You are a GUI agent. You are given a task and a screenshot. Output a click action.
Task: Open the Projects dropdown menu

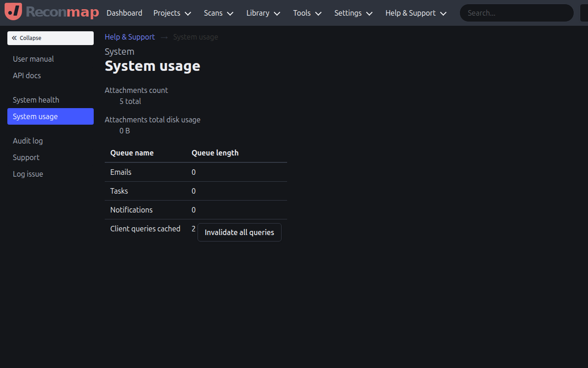[172, 13]
